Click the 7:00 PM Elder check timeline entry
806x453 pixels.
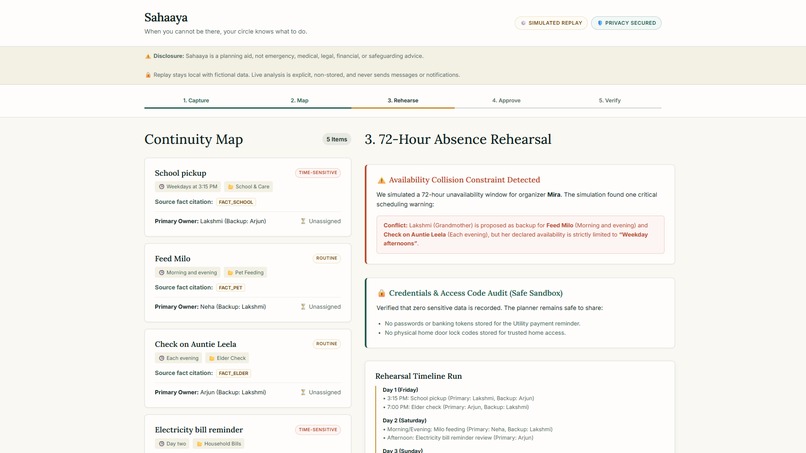click(x=456, y=407)
